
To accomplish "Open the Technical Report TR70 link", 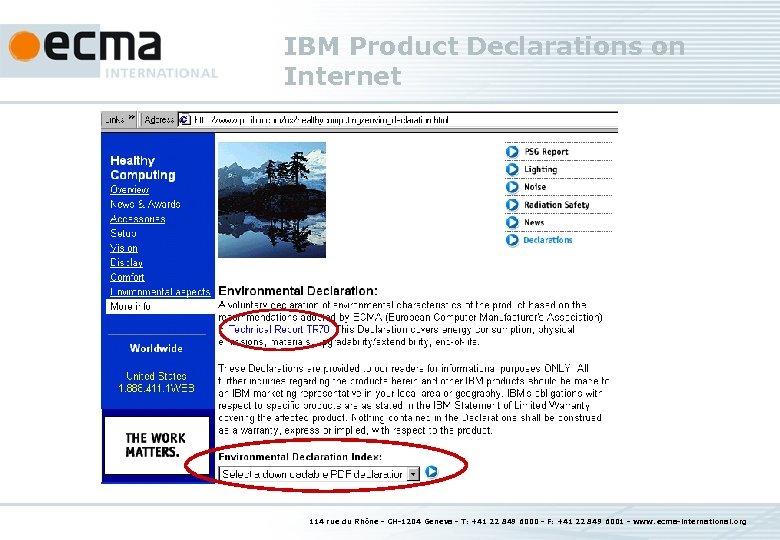I will pos(279,329).
